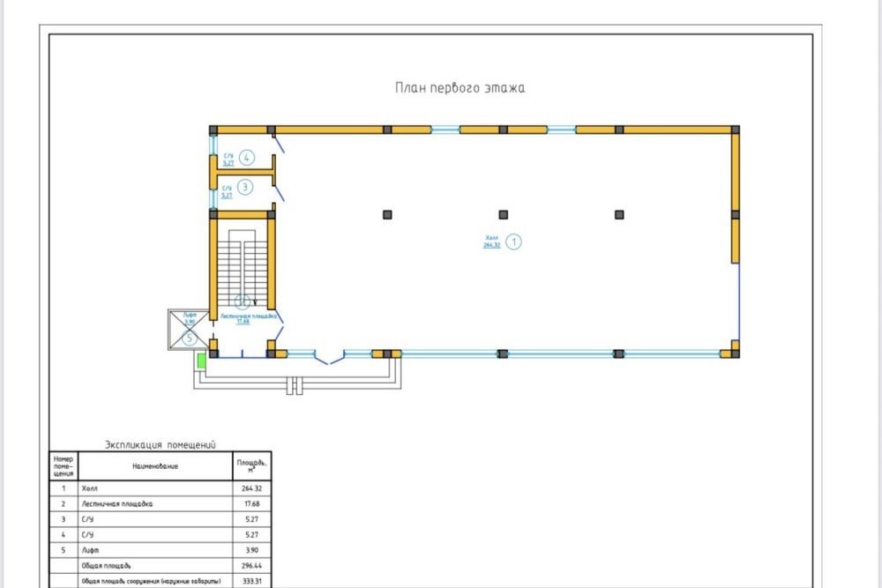Viewport: 882px width, 588px height.
Task: Select the circled number 5 elevator marker
Action: click(189, 337)
